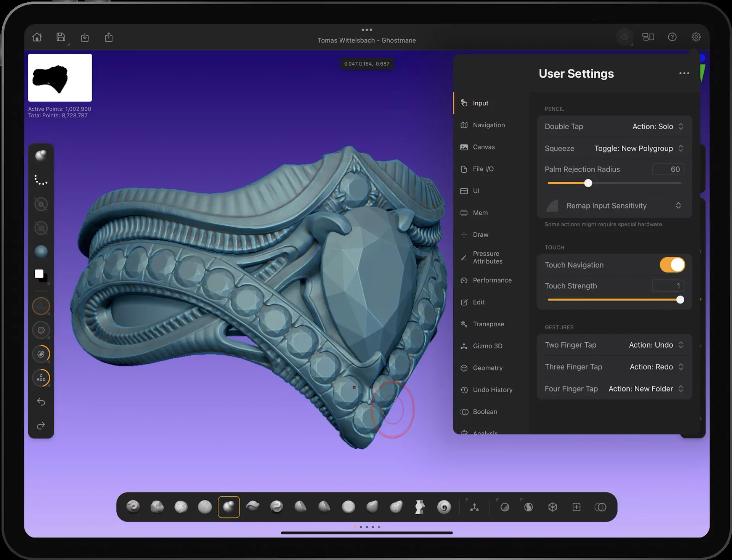Click the save disk icon

pos(61,37)
